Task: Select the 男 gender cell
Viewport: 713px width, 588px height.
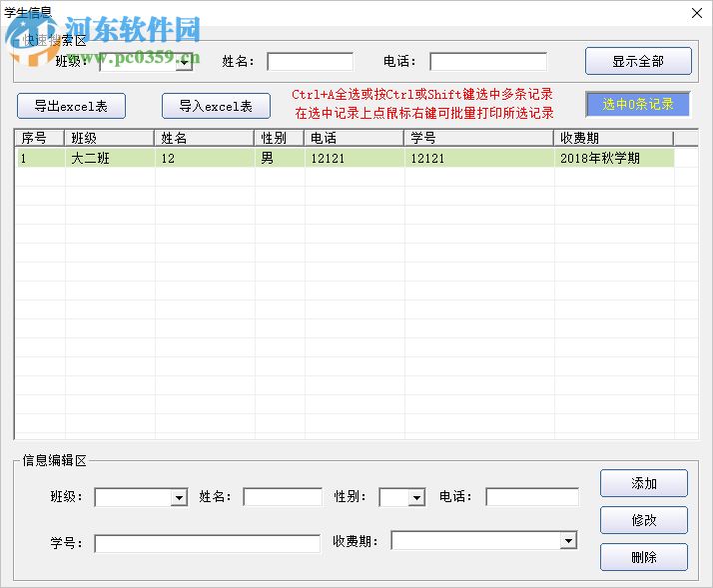Action: (x=280, y=158)
